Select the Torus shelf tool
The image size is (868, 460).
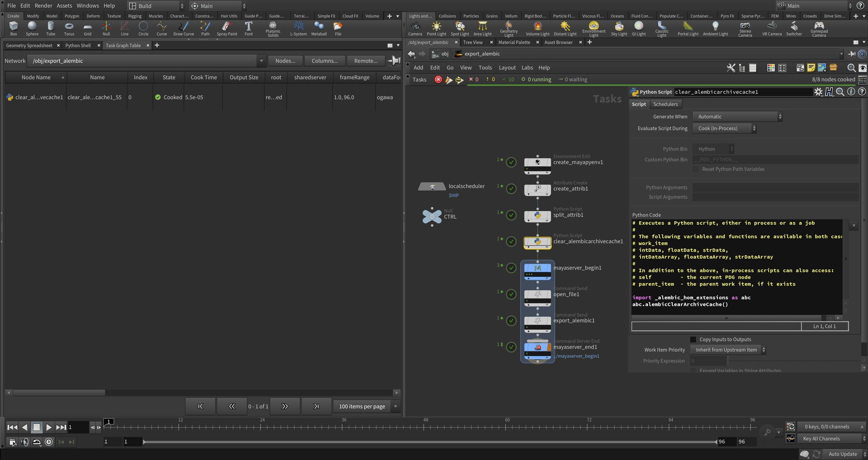tap(69, 28)
